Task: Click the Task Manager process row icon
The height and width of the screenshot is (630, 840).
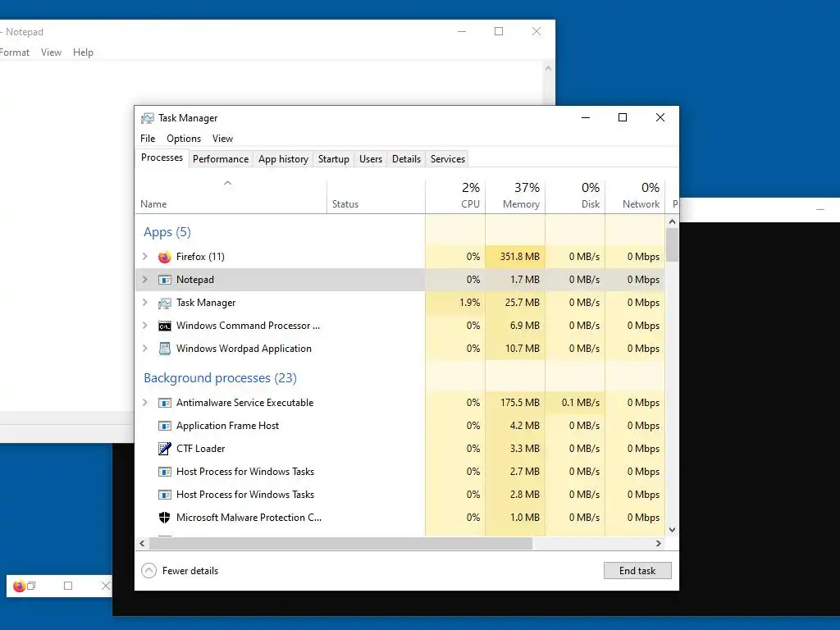Action: 164,304
